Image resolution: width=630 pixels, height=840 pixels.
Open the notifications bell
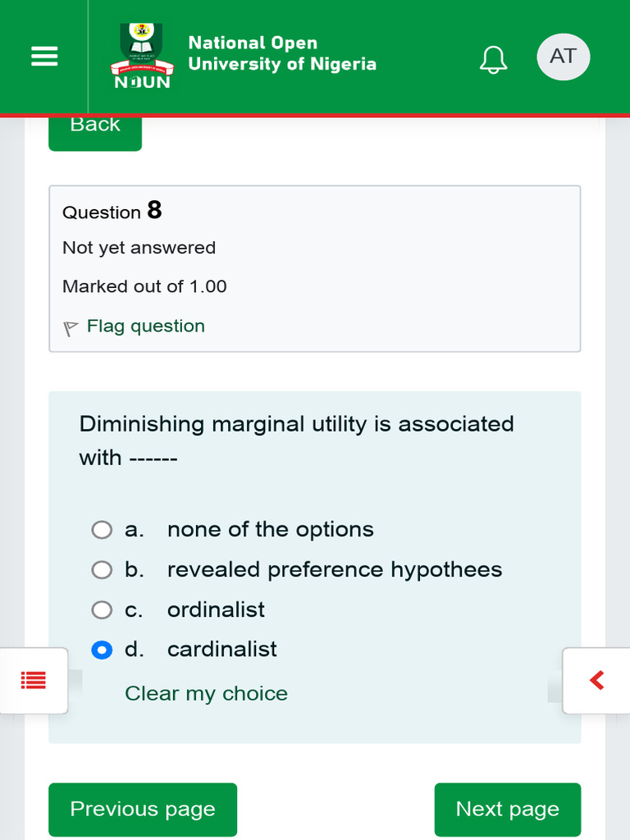coord(494,59)
